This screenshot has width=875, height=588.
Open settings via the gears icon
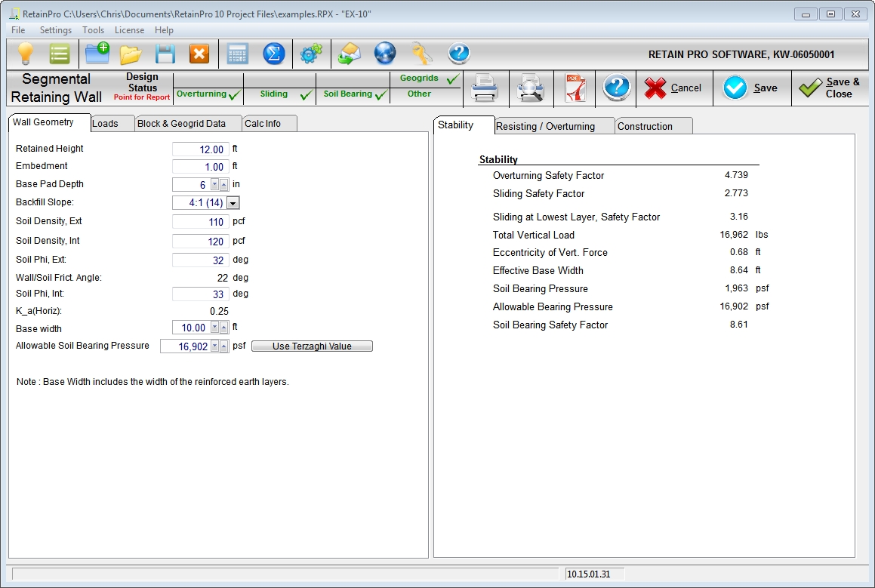(x=311, y=54)
